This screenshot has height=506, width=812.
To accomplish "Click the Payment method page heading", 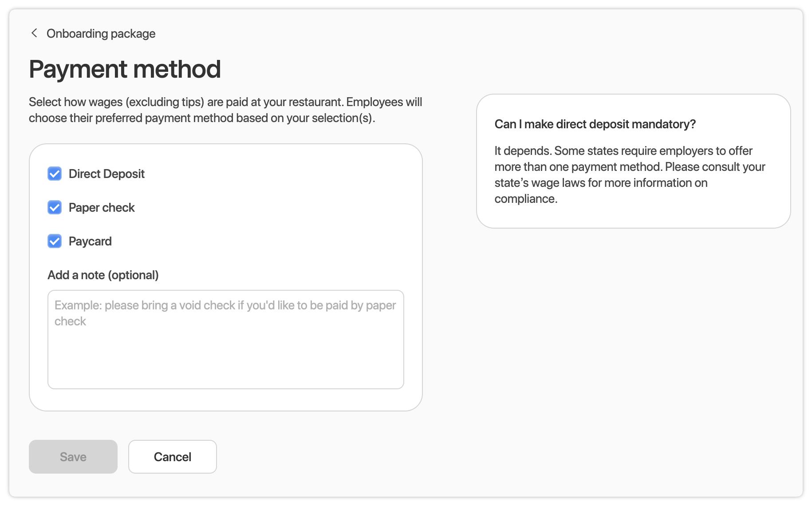I will point(125,69).
